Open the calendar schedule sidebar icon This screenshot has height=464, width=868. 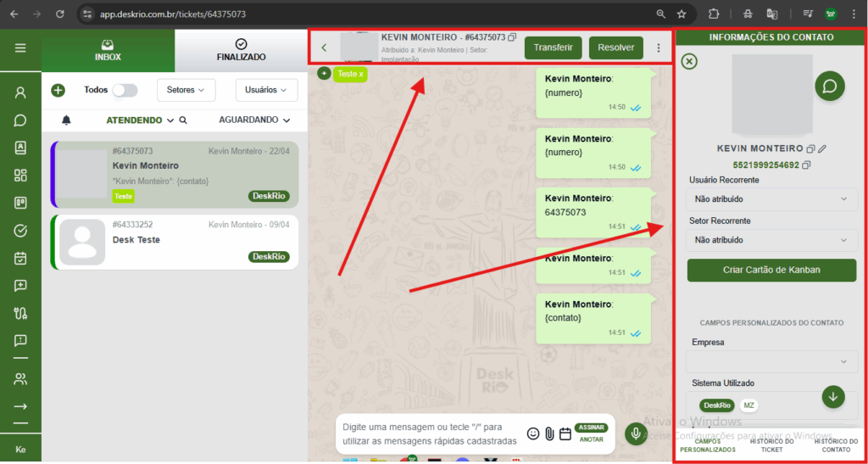coord(20,258)
